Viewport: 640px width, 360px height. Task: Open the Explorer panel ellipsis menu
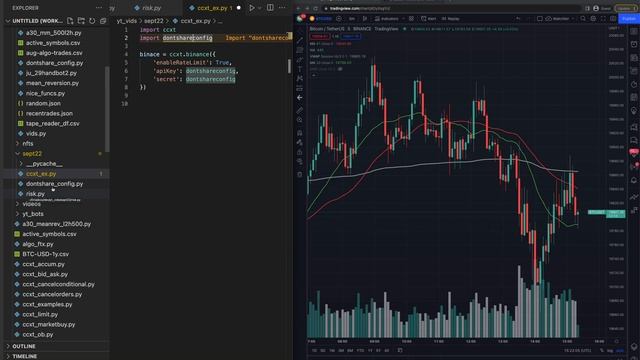click(99, 8)
